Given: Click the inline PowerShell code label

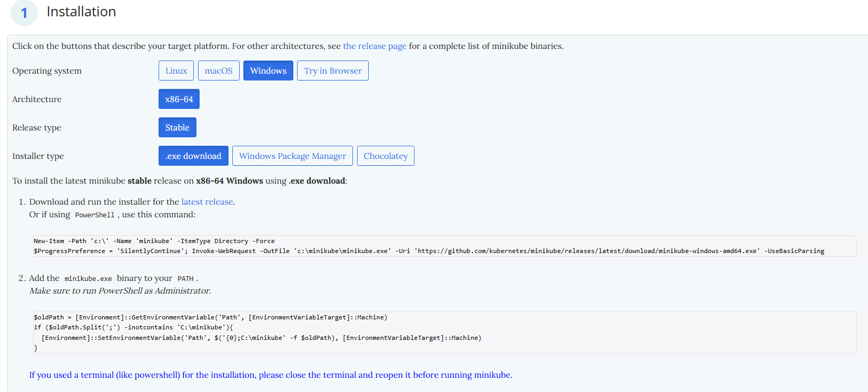Looking at the screenshot, I should (x=94, y=215).
